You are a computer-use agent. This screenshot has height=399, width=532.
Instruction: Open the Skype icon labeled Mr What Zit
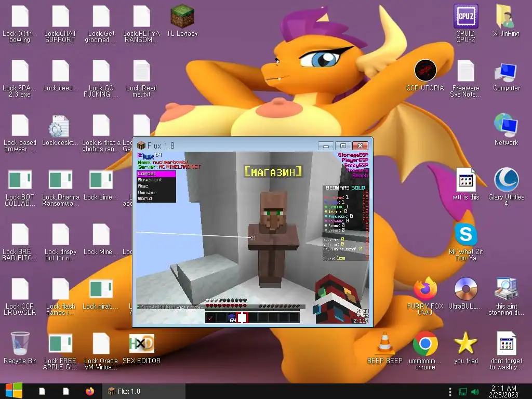click(466, 234)
